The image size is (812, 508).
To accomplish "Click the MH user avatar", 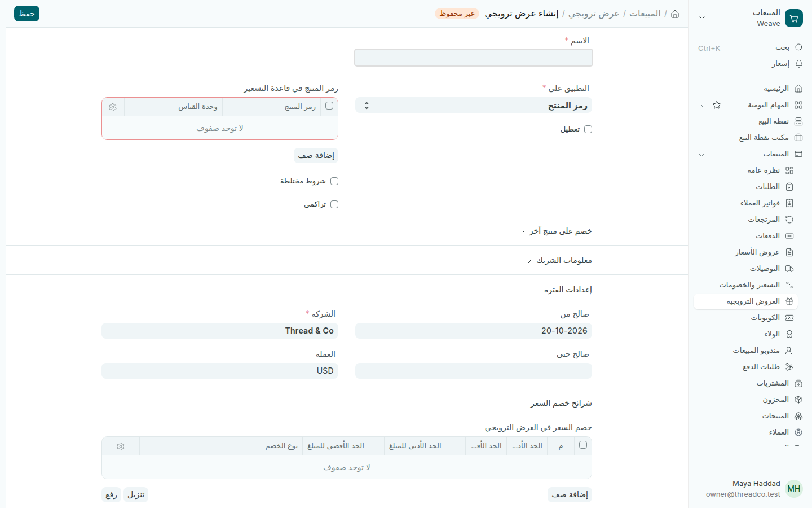I will click(x=794, y=489).
